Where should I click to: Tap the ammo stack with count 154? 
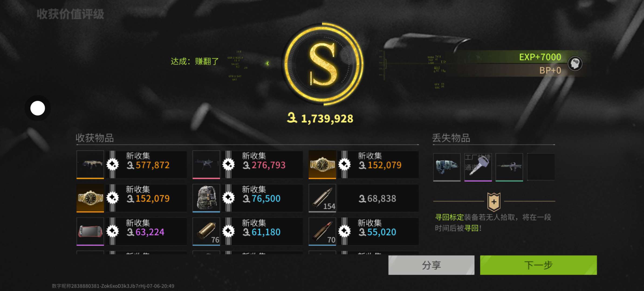322,198
